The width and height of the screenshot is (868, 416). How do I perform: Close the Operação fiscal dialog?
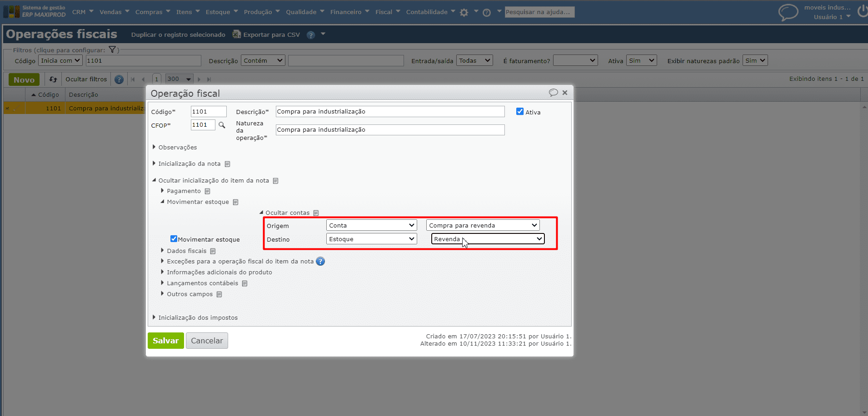pos(565,93)
